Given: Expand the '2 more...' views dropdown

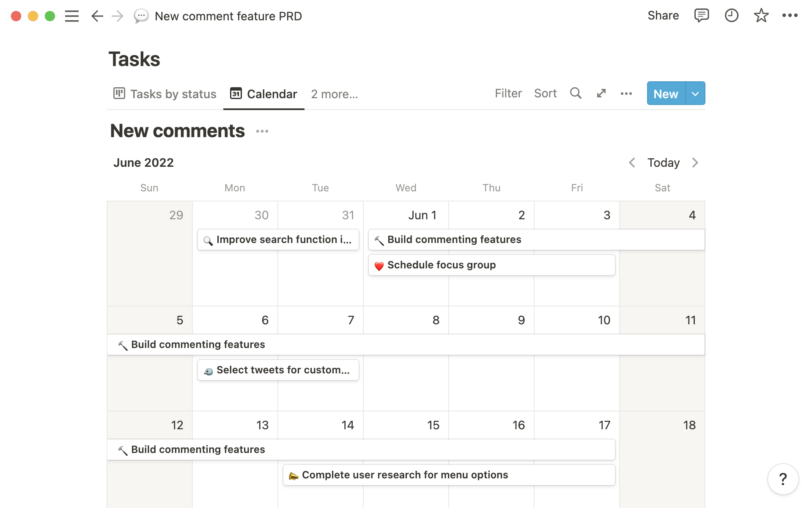Looking at the screenshot, I should 335,94.
